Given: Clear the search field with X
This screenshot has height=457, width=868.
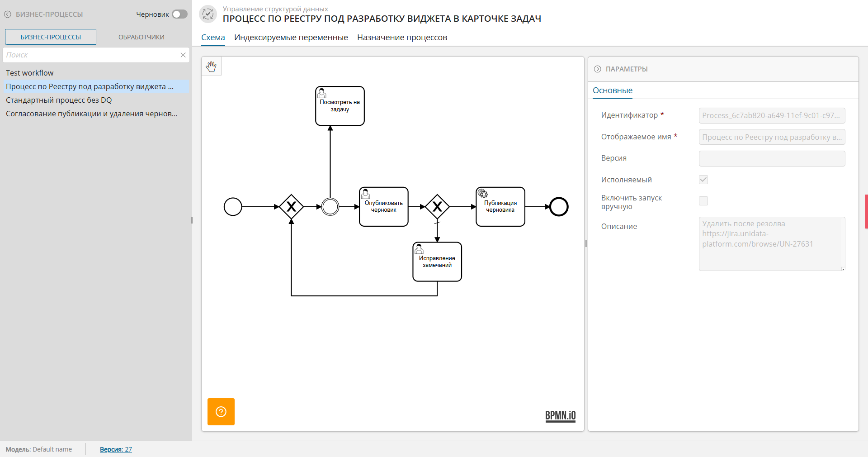Looking at the screenshot, I should (x=183, y=55).
